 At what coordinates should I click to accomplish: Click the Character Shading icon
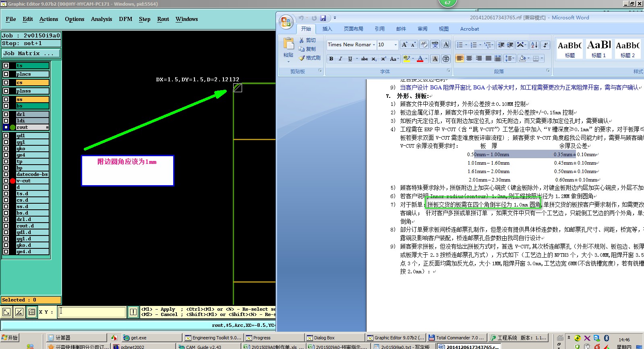coord(435,59)
